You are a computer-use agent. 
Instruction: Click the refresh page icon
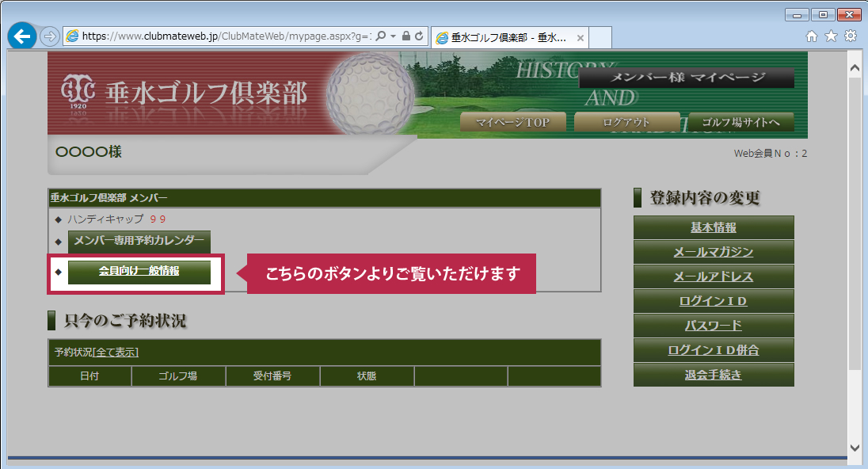tap(419, 36)
